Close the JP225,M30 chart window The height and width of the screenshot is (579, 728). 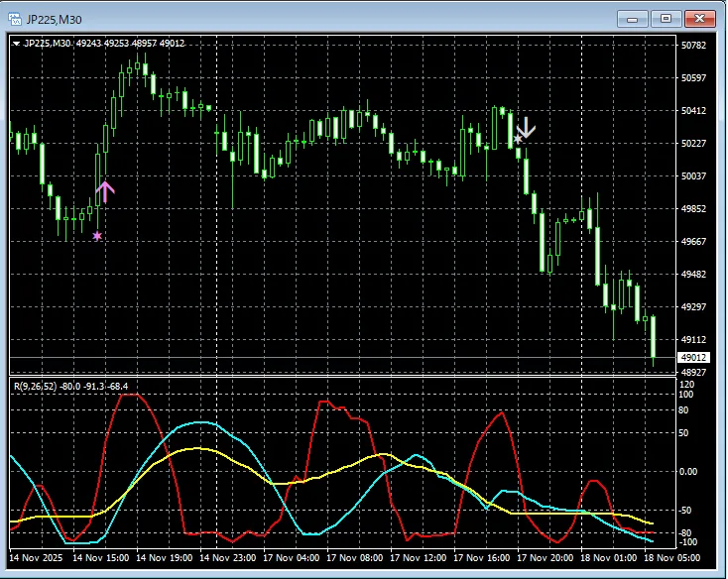699,19
